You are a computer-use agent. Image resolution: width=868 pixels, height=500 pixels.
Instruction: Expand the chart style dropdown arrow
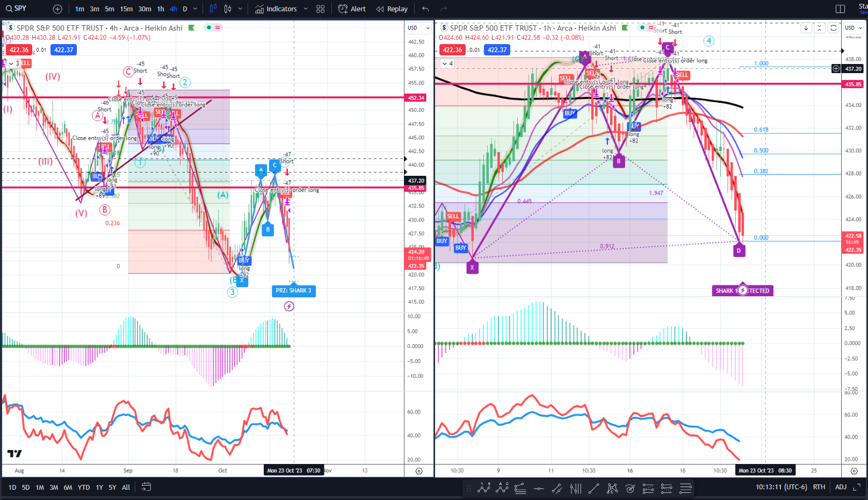tap(240, 9)
